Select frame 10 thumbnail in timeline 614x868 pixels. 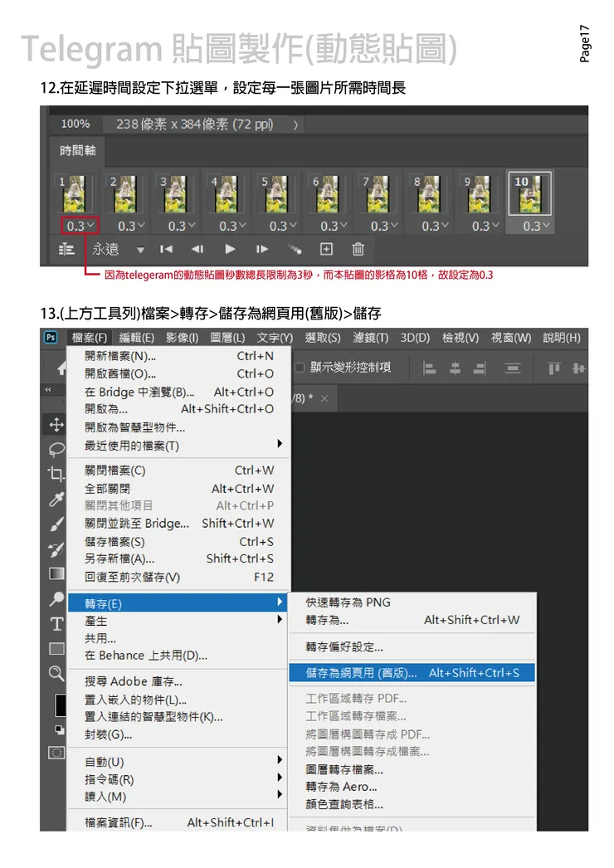pyautogui.click(x=530, y=193)
